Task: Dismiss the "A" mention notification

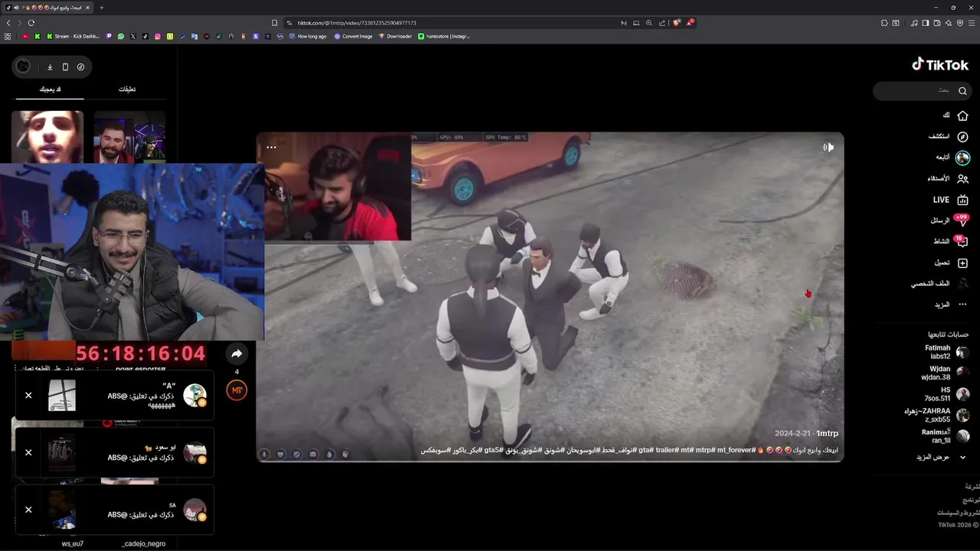Action: coord(28,396)
